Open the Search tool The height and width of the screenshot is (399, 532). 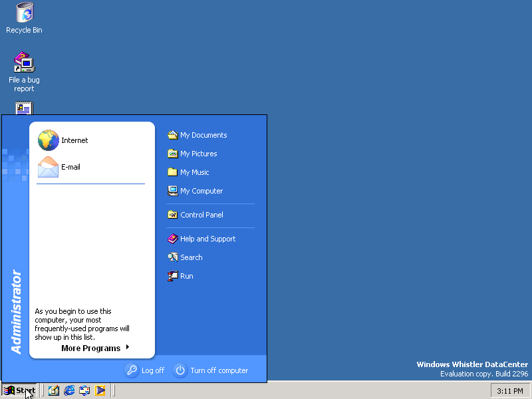pos(190,257)
